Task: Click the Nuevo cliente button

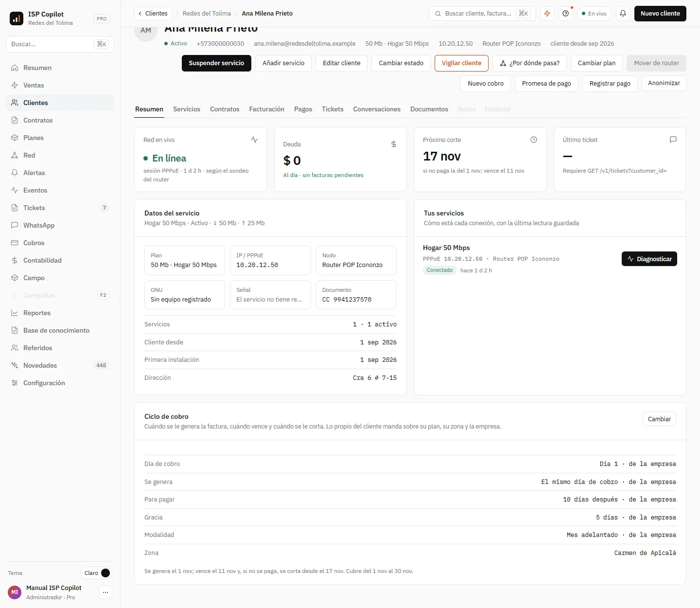Action: pyautogui.click(x=660, y=14)
